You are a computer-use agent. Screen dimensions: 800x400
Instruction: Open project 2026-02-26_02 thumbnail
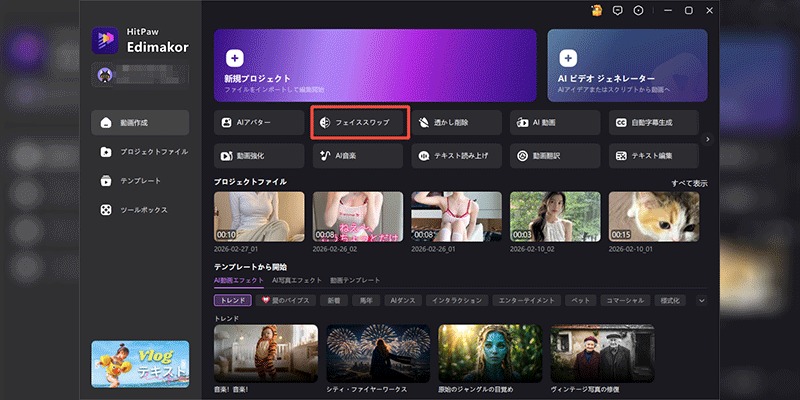358,216
